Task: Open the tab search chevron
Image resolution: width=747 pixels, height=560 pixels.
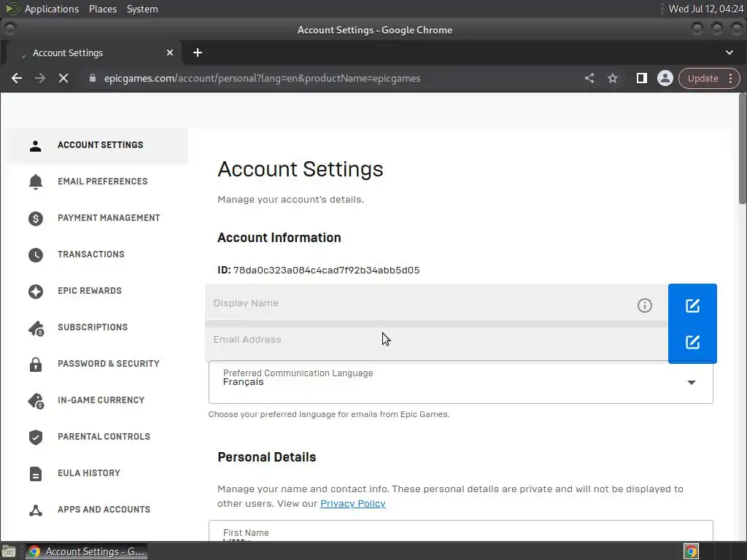Action: (729, 52)
